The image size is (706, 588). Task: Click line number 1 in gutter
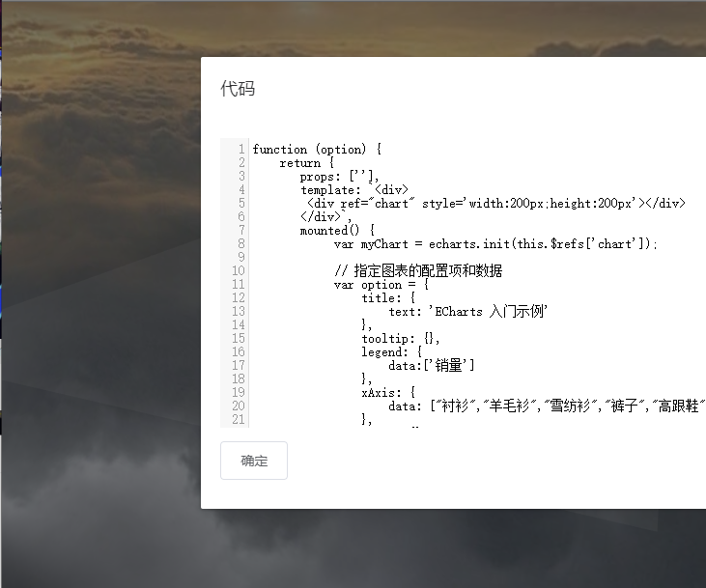click(x=241, y=149)
